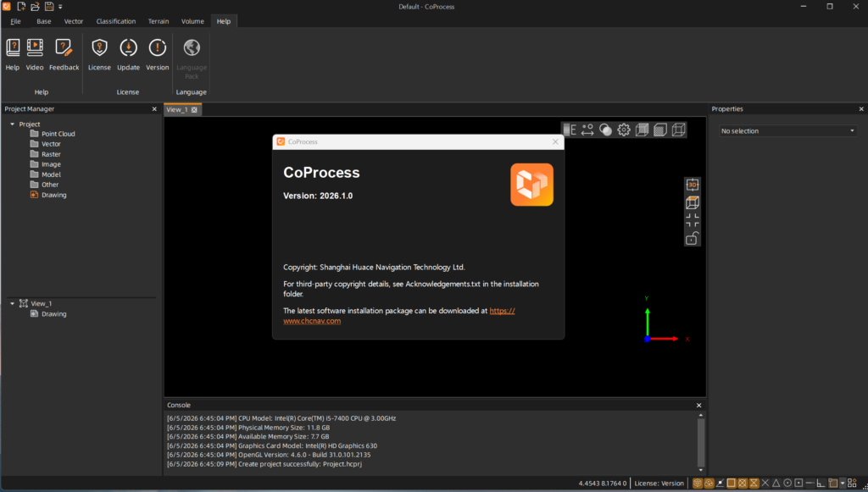Toggle the perpendicular snap in status bar
The image size is (868, 492).
[x=821, y=484]
